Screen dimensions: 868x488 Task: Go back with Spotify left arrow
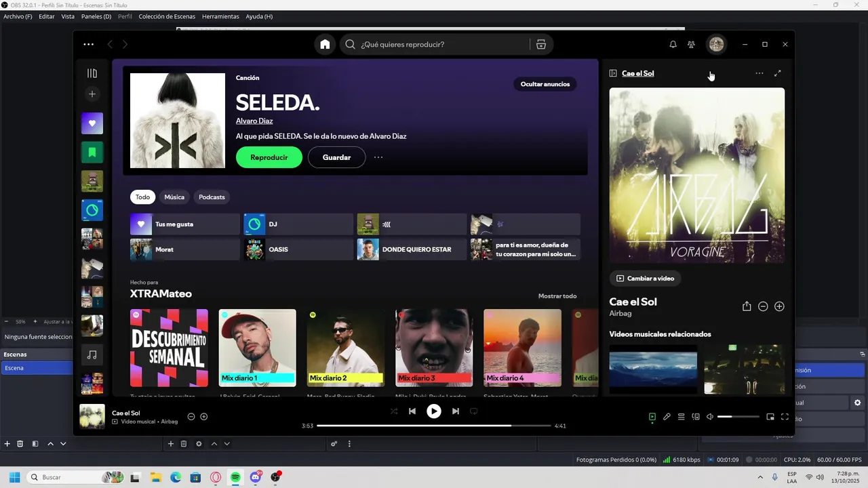[x=110, y=44]
